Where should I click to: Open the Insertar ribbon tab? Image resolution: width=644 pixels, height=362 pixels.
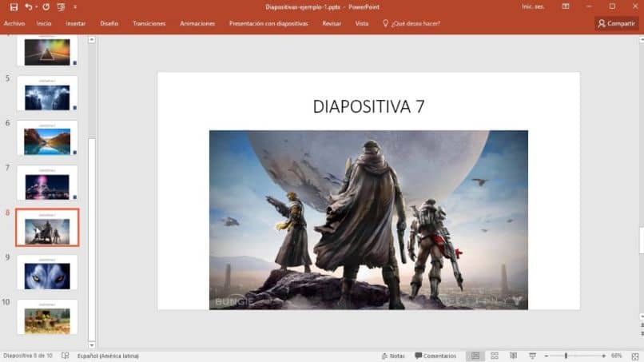tap(76, 23)
